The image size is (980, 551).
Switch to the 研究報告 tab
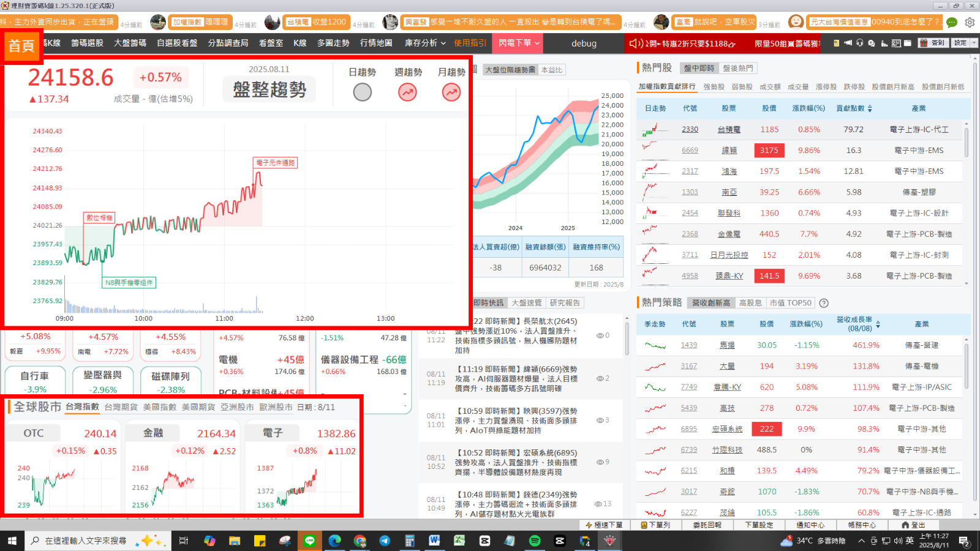565,303
